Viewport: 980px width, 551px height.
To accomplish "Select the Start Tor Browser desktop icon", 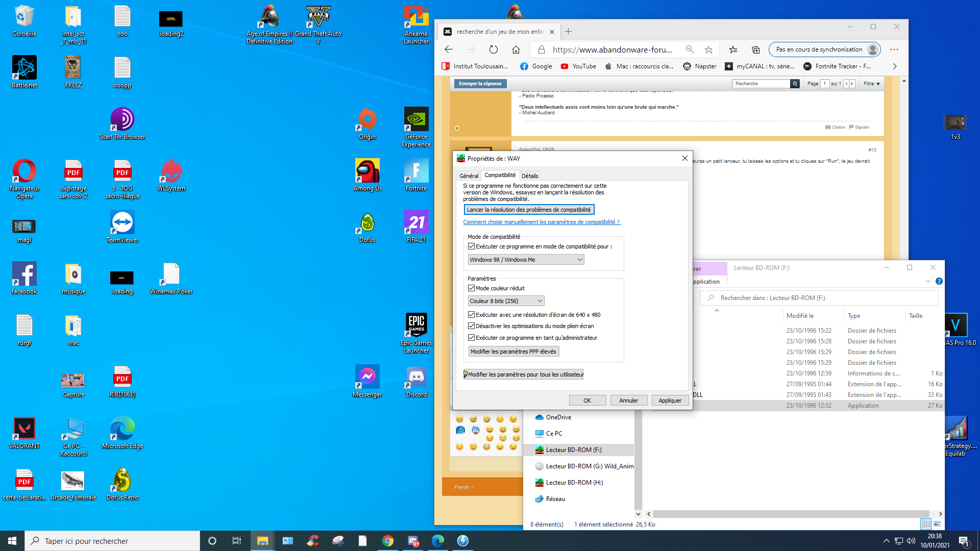I will coord(122,124).
